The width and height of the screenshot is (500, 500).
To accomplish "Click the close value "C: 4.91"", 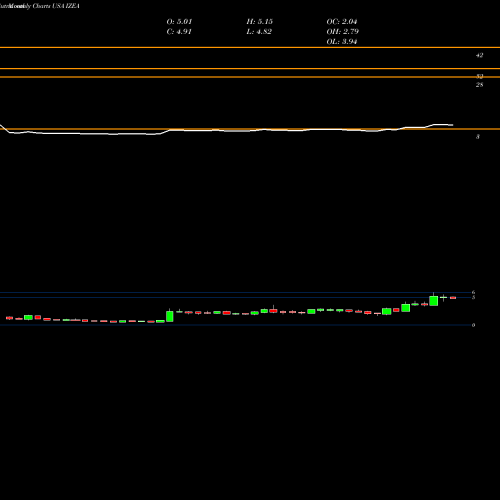I will [179, 32].
